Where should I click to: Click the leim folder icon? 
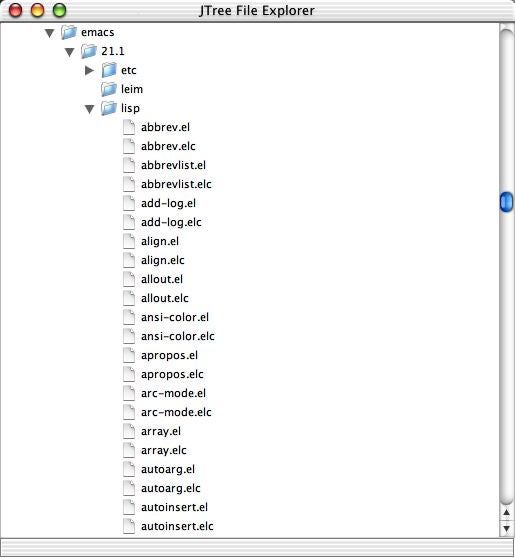109,89
